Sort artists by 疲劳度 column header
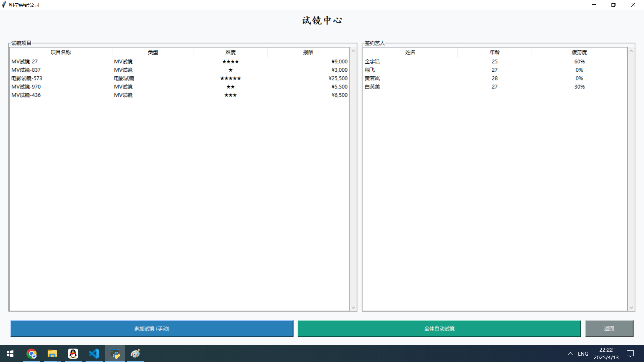 pos(579,52)
